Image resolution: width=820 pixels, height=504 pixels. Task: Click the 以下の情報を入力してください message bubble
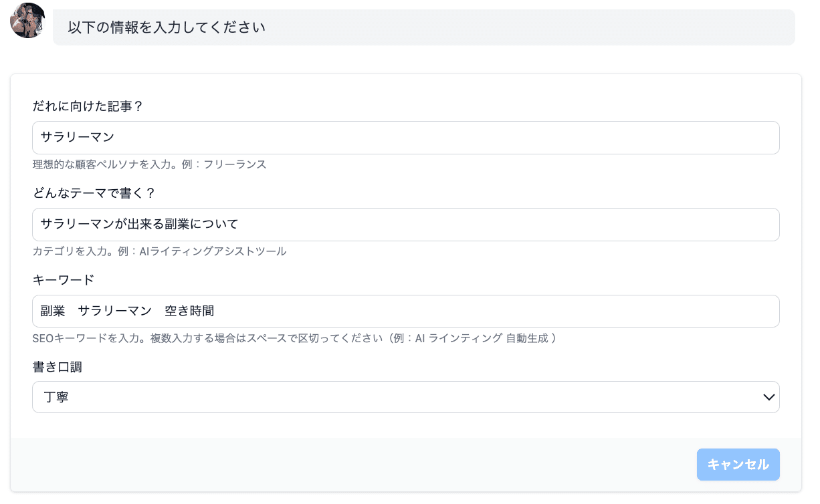tap(423, 27)
